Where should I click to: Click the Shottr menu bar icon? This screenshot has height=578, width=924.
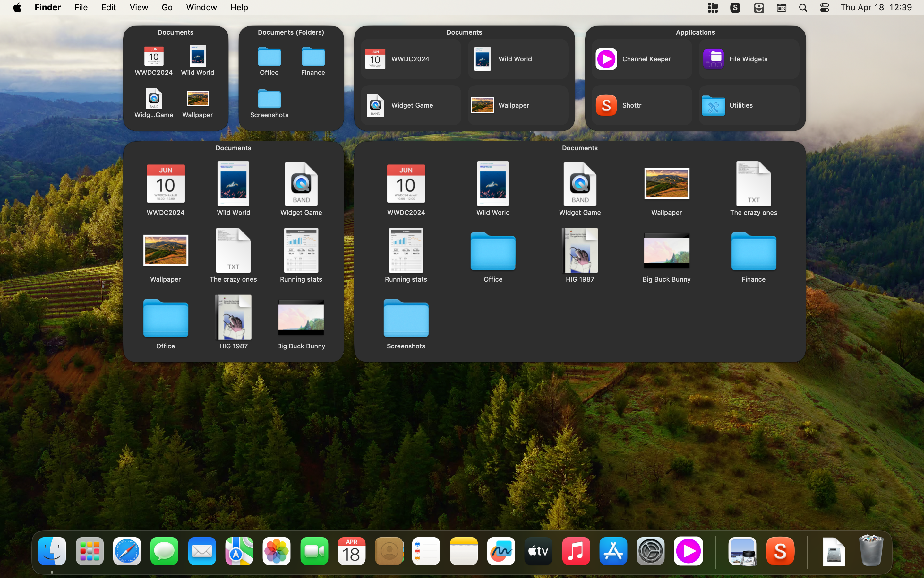[735, 8]
